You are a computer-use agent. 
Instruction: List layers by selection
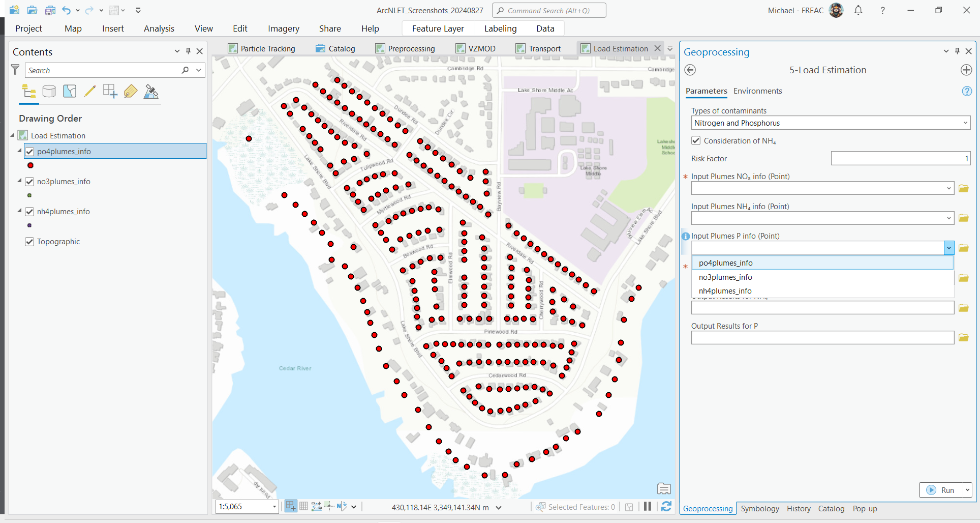70,92
